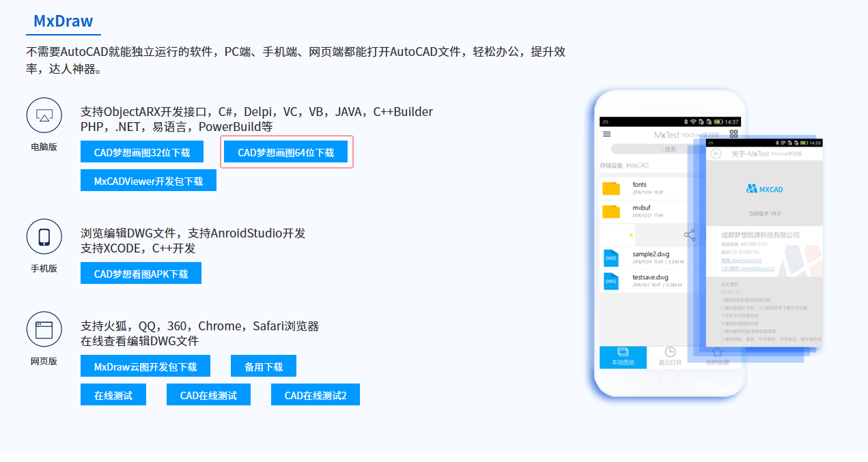Click the 当前版本 V6.0 version text

tap(764, 213)
